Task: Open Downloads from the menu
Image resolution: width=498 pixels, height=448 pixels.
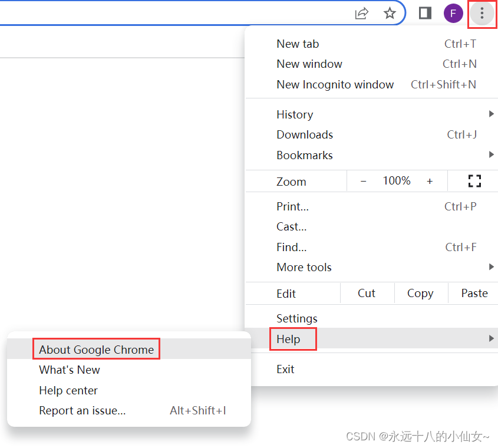Action: (372, 135)
